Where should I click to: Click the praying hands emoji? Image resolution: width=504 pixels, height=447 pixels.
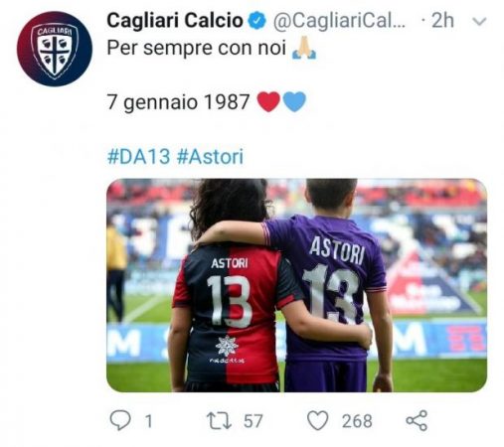pyautogui.click(x=304, y=48)
